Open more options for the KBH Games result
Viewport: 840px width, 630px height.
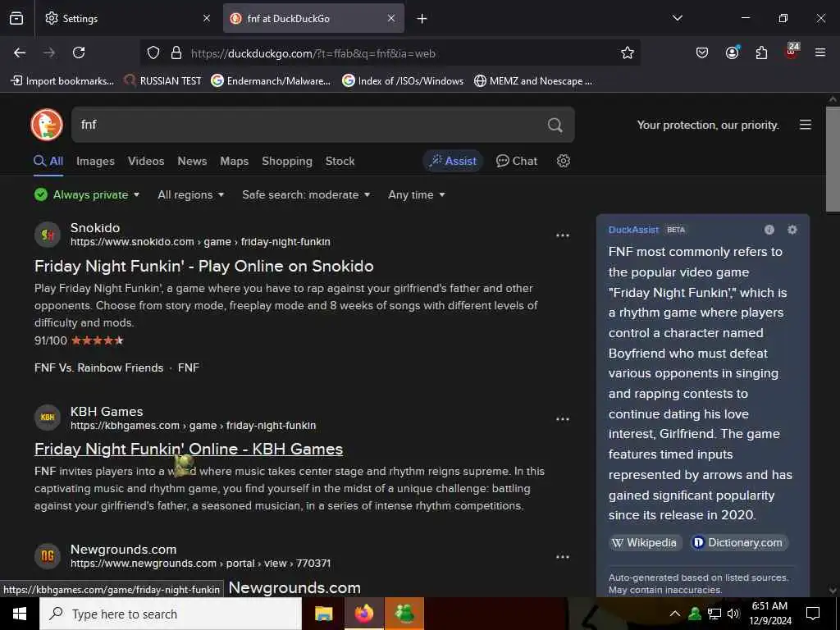tap(563, 419)
